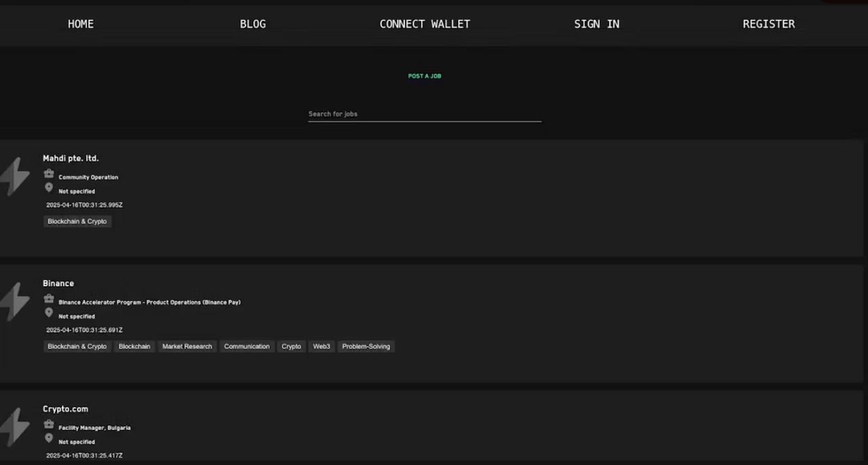Click the Blockchain tag on Binance listing
Image resolution: width=868 pixels, height=465 pixels.
tap(134, 346)
